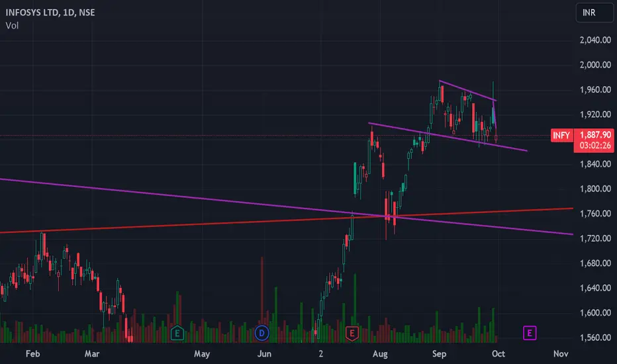
Task: Click the Nov label on time axis
Action: click(561, 354)
